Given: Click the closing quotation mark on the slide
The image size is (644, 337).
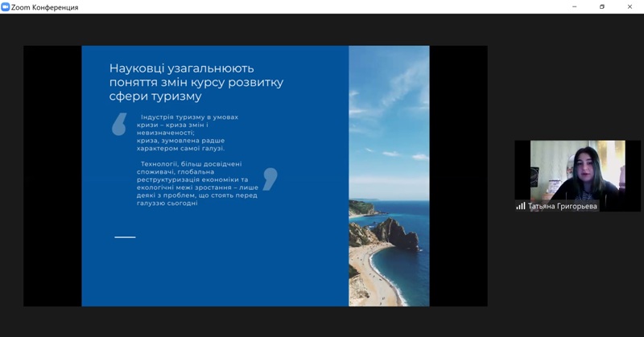Looking at the screenshot, I should coord(270,179).
